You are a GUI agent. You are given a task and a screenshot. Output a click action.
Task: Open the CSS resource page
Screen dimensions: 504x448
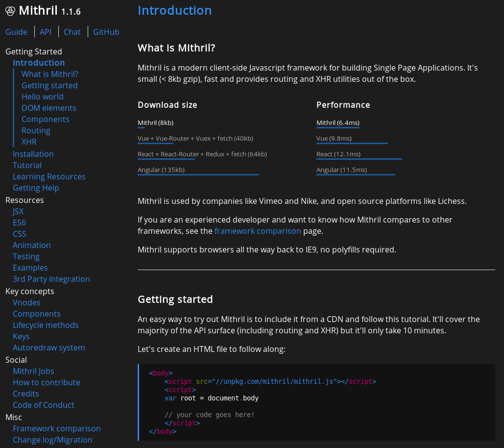pos(19,234)
